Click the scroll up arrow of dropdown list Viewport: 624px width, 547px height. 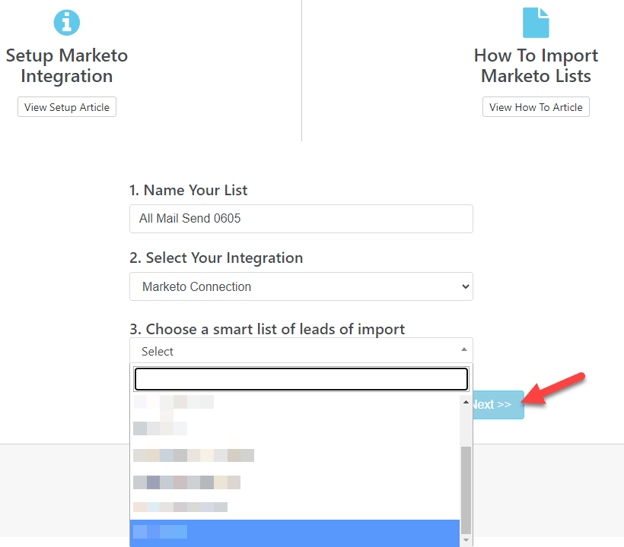[466, 402]
